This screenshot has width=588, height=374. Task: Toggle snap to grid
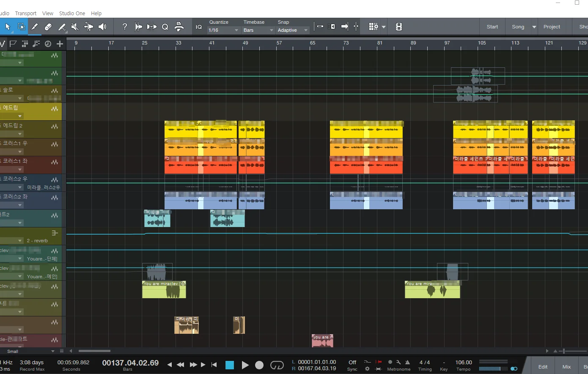[320, 27]
